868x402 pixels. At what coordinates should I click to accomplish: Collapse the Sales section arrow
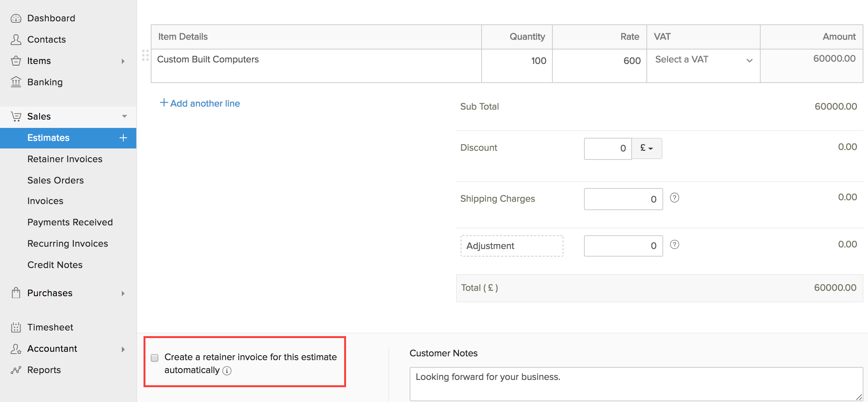[124, 116]
